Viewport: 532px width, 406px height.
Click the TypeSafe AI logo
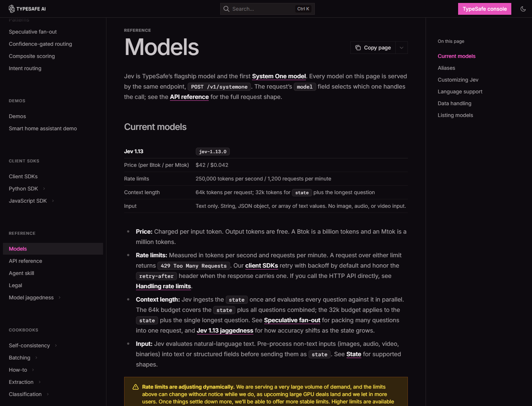tap(27, 9)
